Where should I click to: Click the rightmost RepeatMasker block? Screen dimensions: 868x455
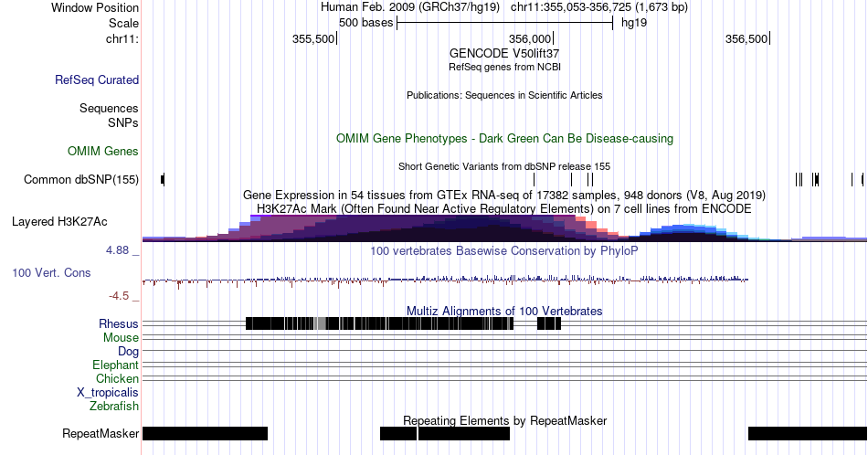[x=808, y=433]
